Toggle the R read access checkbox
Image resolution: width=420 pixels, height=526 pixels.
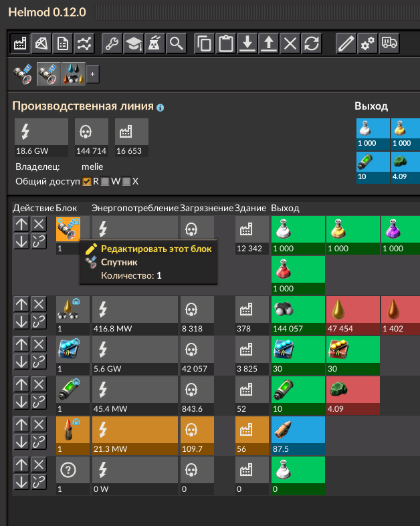(87, 182)
